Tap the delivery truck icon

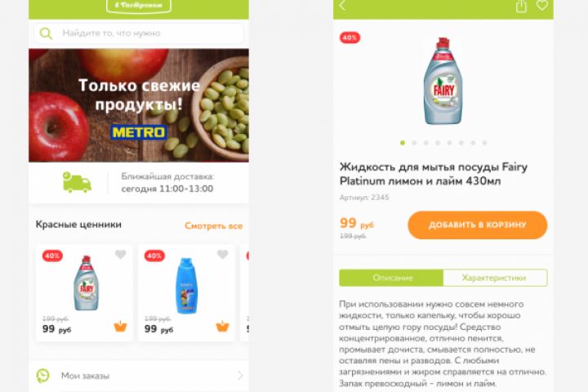tap(77, 182)
